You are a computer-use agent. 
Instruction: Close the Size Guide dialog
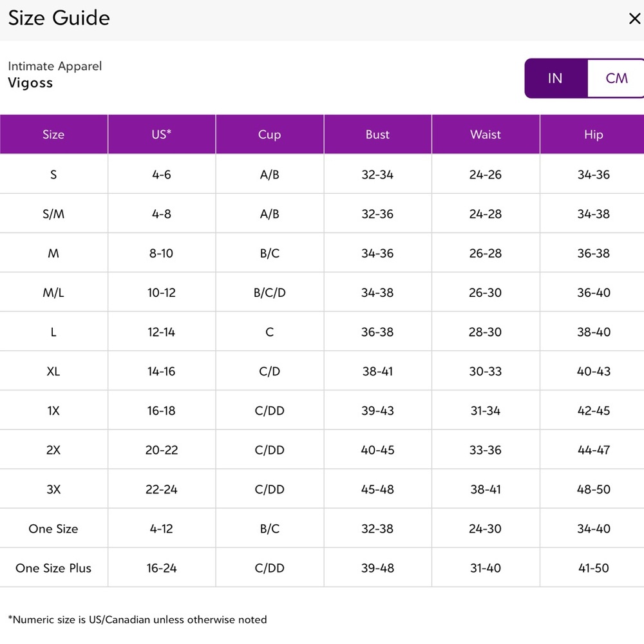point(634,19)
